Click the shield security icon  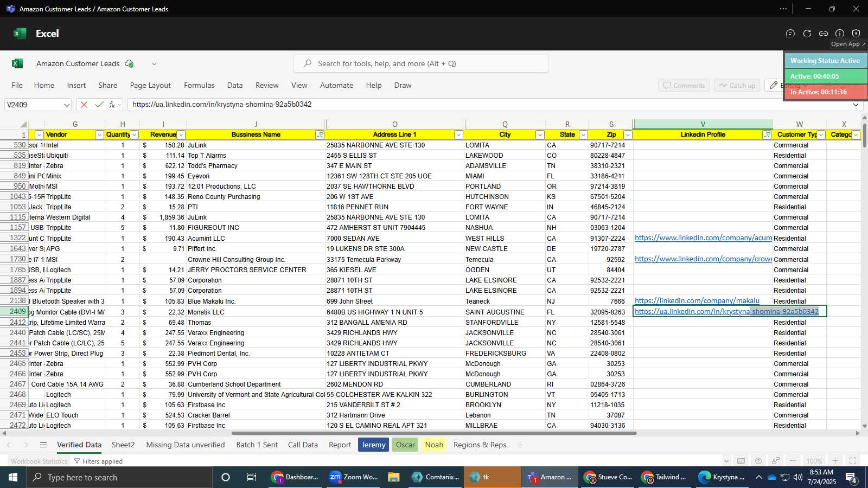click(x=856, y=34)
